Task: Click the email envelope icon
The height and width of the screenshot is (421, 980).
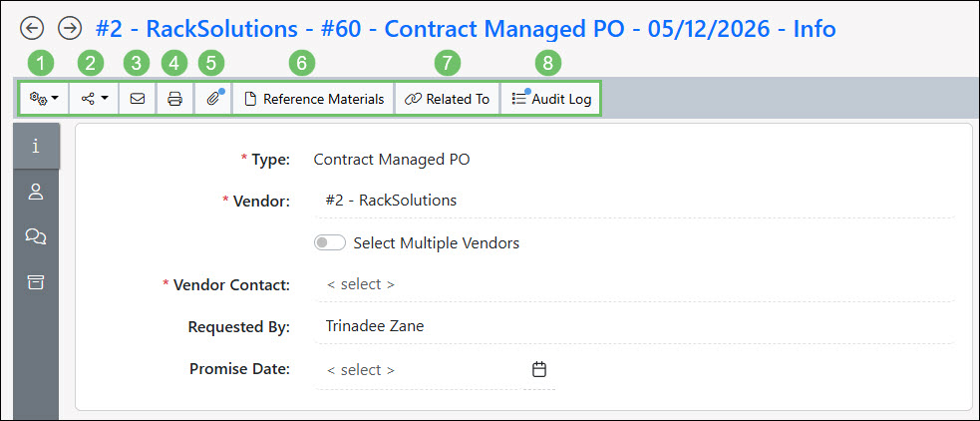Action: 138,98
